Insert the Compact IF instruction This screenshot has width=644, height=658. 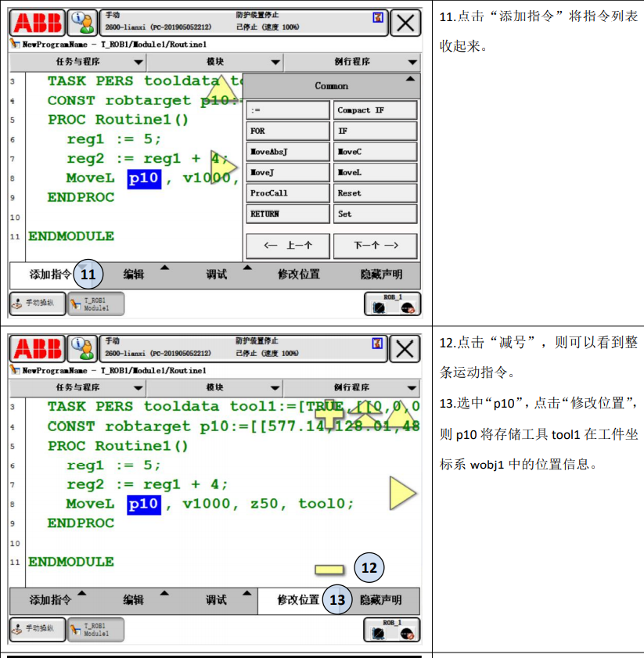[x=376, y=110]
